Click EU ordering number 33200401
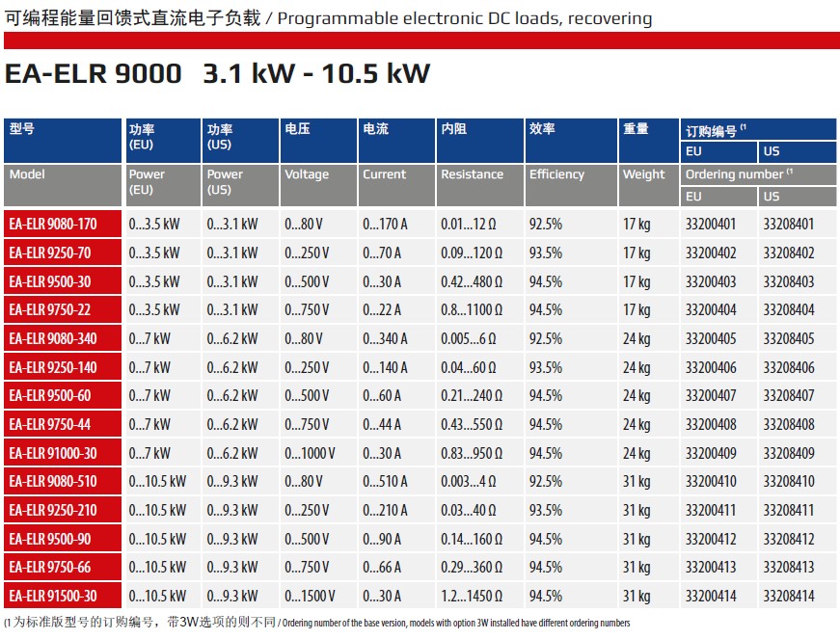This screenshot has height=639, width=840. coord(711,224)
